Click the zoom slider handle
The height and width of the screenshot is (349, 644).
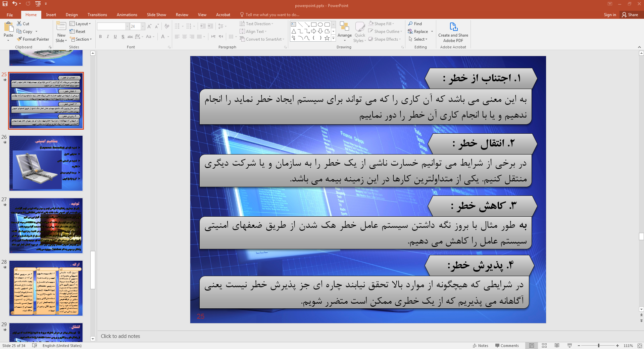[x=599, y=346]
